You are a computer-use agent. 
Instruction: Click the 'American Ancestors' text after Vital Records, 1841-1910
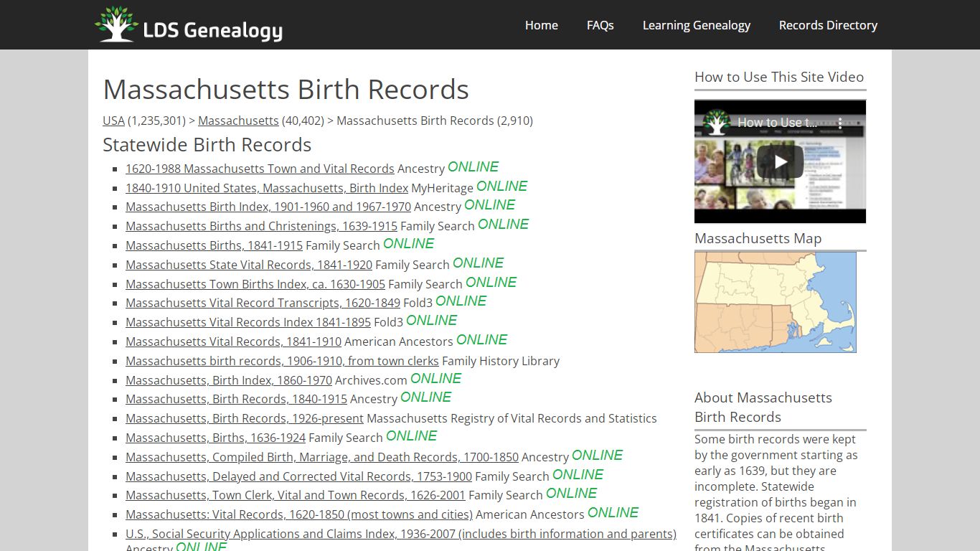tap(399, 342)
